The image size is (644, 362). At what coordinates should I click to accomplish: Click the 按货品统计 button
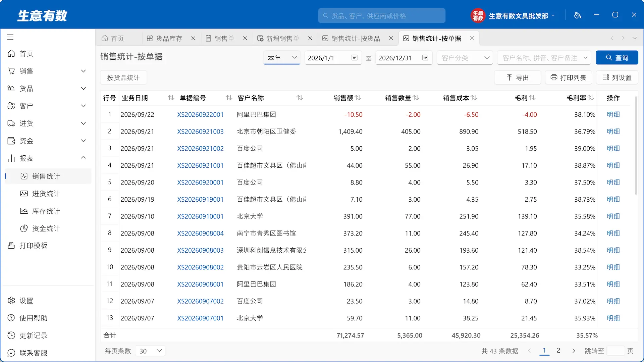coord(123,77)
